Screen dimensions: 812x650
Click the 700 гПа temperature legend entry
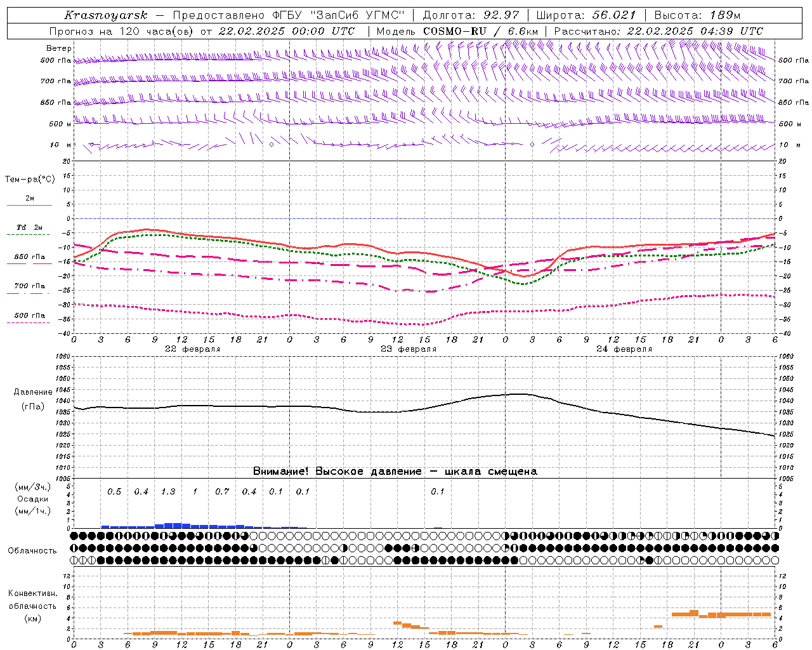pos(30,286)
